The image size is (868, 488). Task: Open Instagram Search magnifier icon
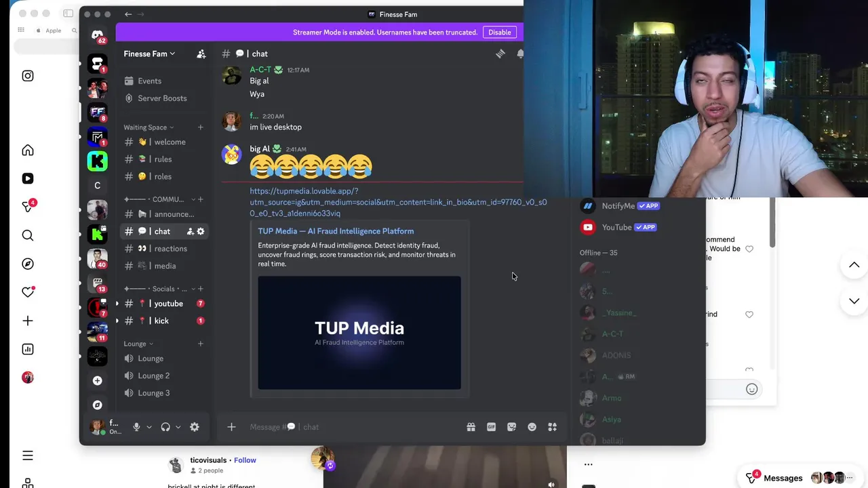28,235
